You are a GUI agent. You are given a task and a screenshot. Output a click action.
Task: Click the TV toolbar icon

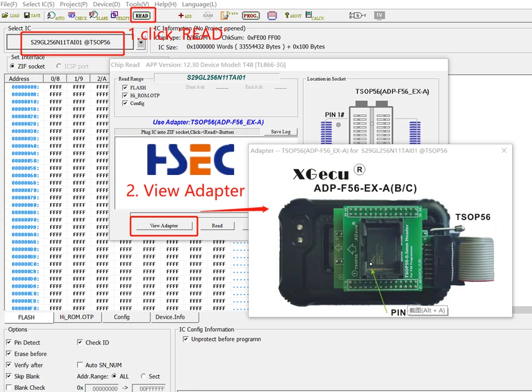[x=379, y=16]
